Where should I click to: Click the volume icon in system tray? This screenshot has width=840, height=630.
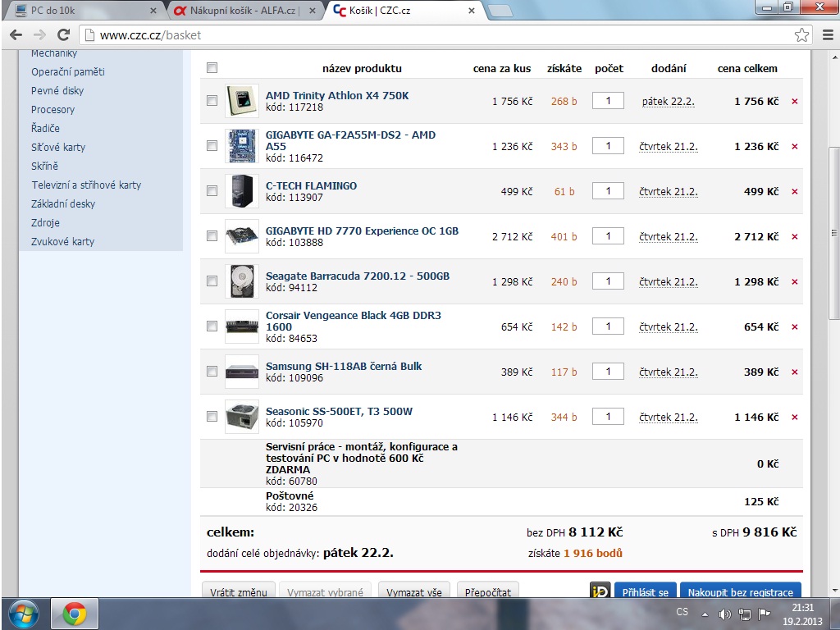coord(725,614)
